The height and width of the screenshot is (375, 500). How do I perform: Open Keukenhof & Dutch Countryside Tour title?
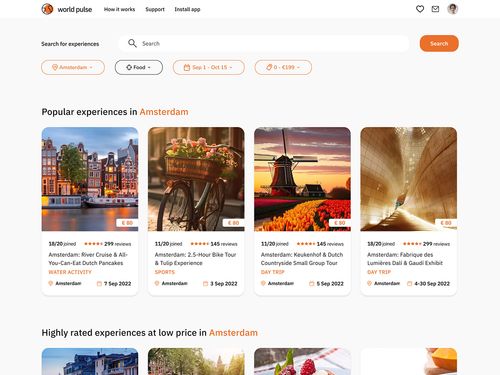click(302, 259)
